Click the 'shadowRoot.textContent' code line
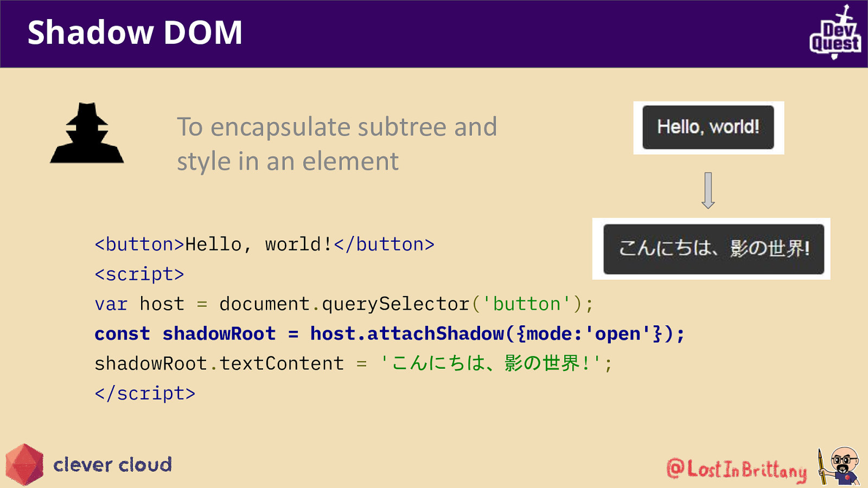868x488 pixels. 354,363
